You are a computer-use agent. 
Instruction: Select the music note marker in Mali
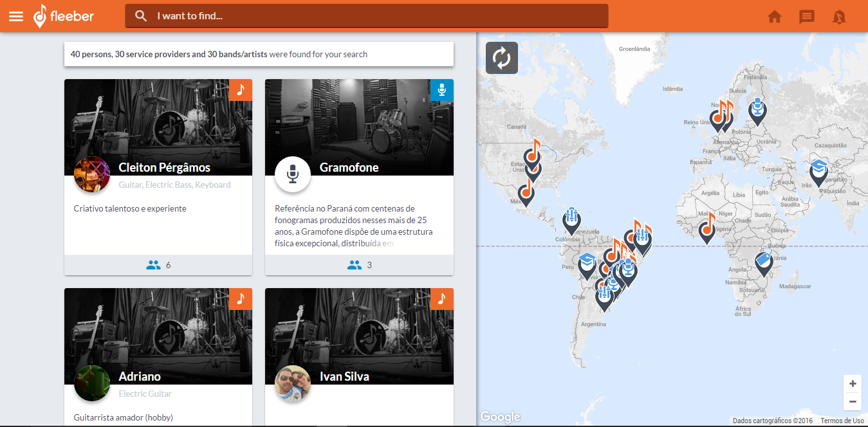tap(707, 229)
